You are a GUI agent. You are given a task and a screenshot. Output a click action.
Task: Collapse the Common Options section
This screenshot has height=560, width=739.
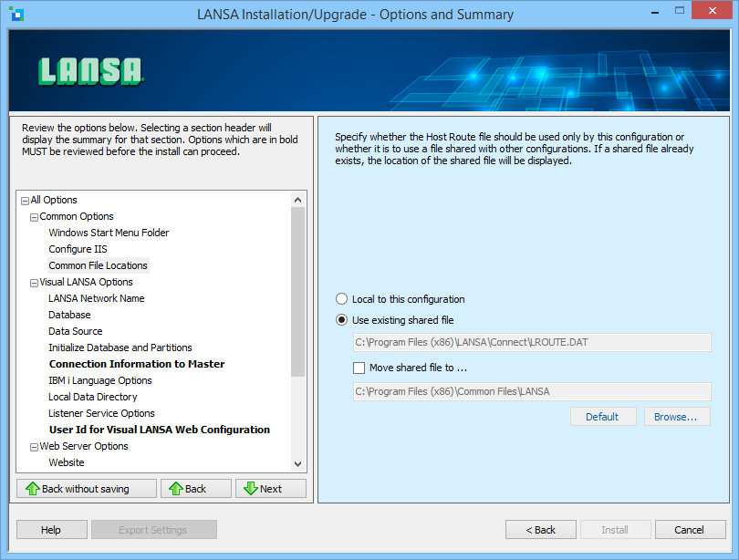tap(34, 217)
